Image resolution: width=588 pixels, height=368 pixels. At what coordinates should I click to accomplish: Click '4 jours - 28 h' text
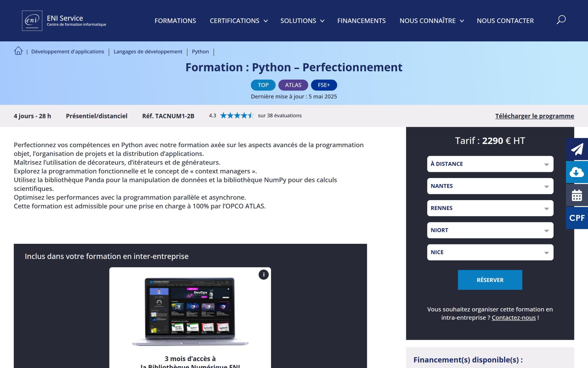(32, 116)
